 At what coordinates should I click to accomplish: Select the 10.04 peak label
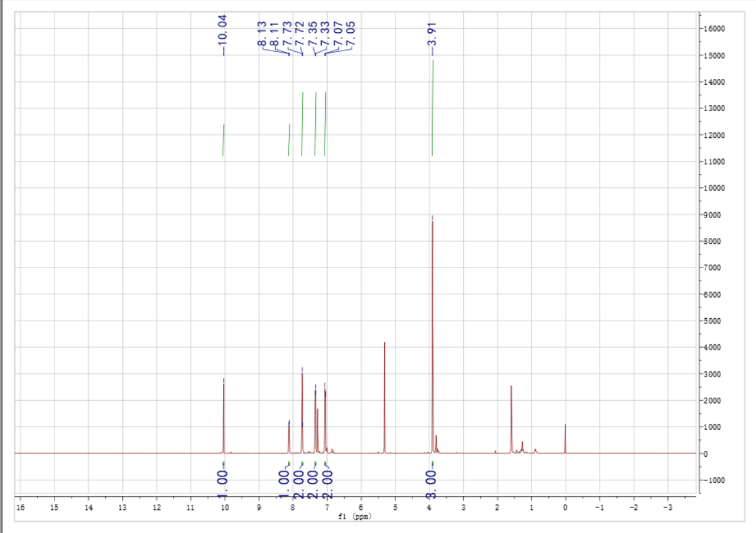[222, 30]
